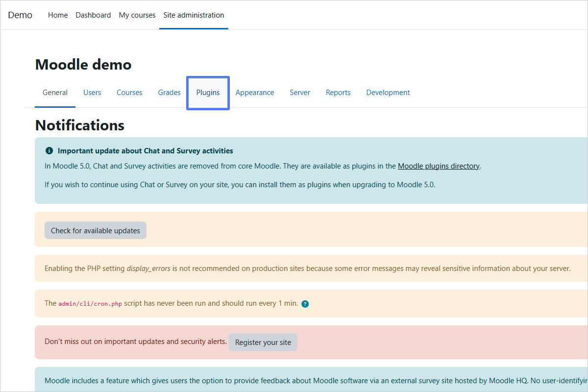588x392 pixels.
Task: Follow the Moodle plugins directory link
Action: (439, 166)
